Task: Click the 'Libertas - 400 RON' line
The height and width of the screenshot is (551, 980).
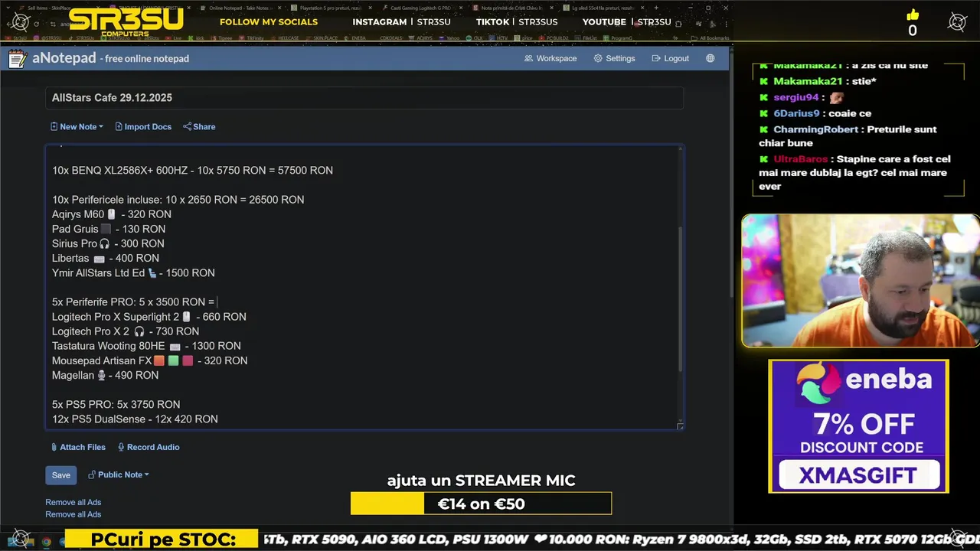Action: click(x=106, y=258)
